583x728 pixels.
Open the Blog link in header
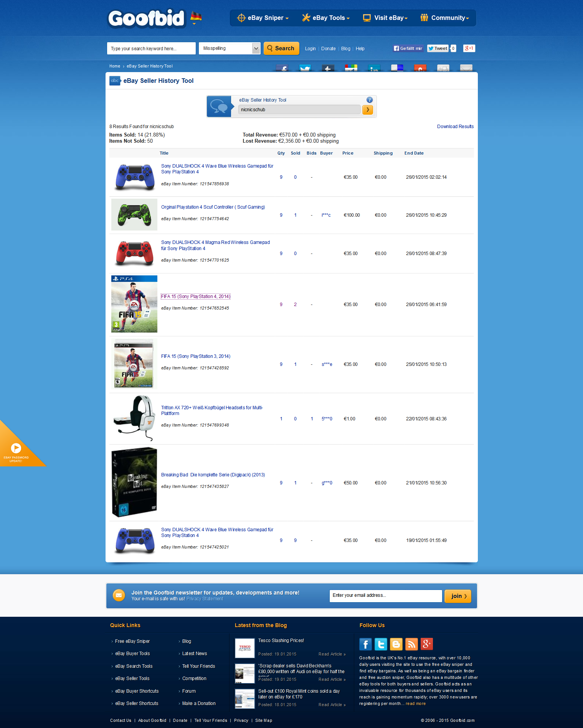pyautogui.click(x=345, y=49)
